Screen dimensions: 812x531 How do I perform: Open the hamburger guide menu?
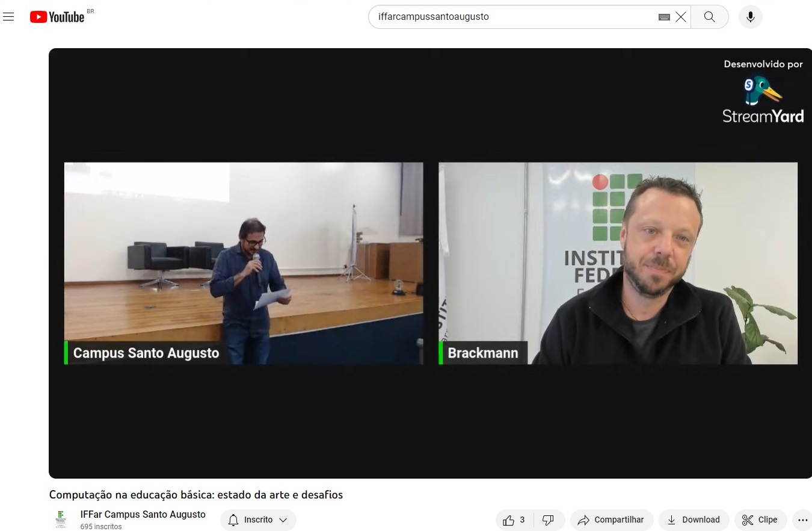[x=8, y=17]
